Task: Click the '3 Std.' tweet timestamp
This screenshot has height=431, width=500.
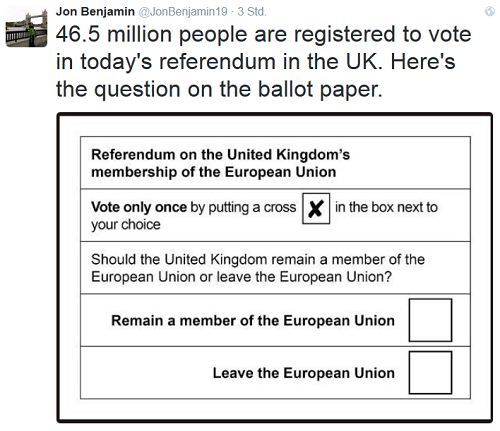Action: click(252, 12)
